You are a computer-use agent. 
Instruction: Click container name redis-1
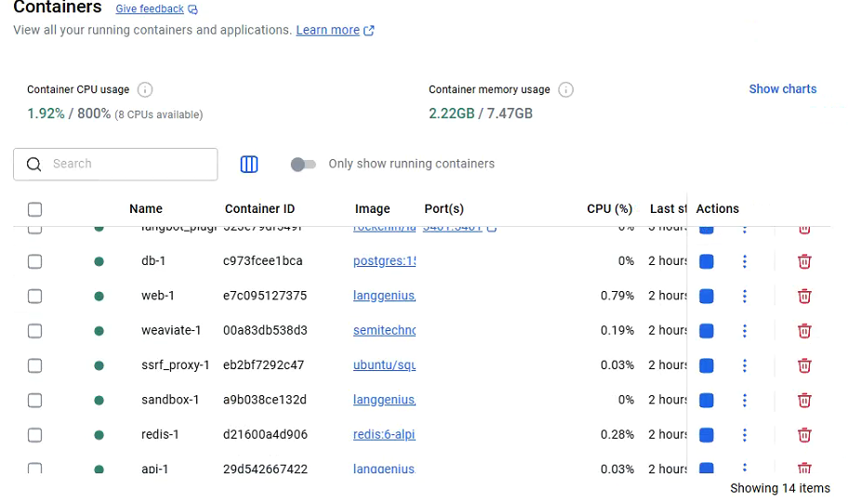point(160,434)
